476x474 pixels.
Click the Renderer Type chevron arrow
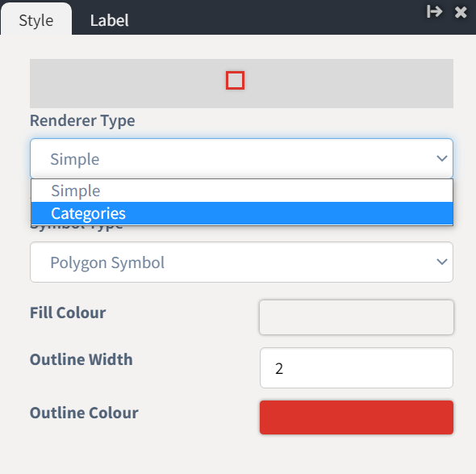441,158
